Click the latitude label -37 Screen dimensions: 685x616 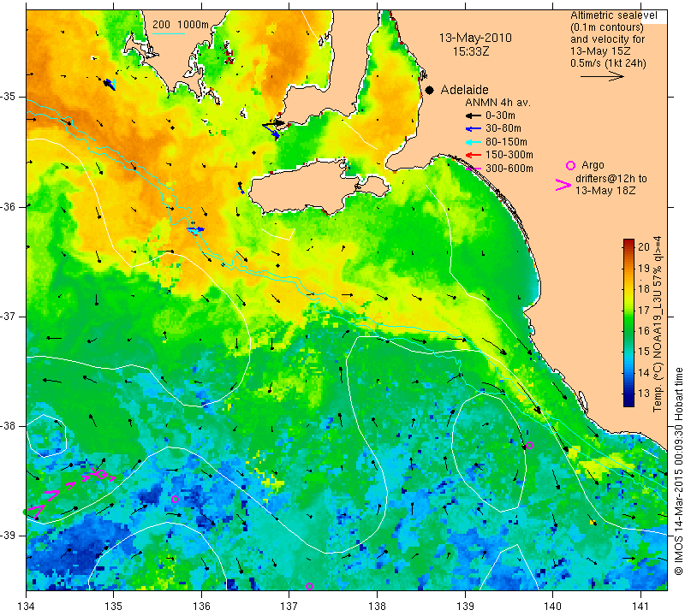9,316
